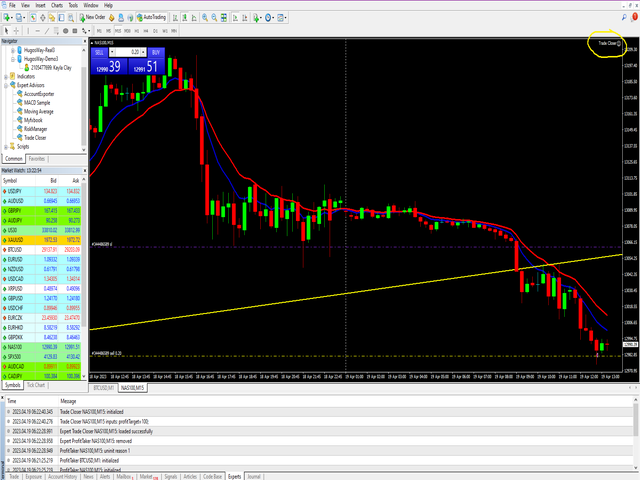Click the MetaEditor icon beside New Order
This screenshot has height=480, width=640.
[x=111, y=18]
